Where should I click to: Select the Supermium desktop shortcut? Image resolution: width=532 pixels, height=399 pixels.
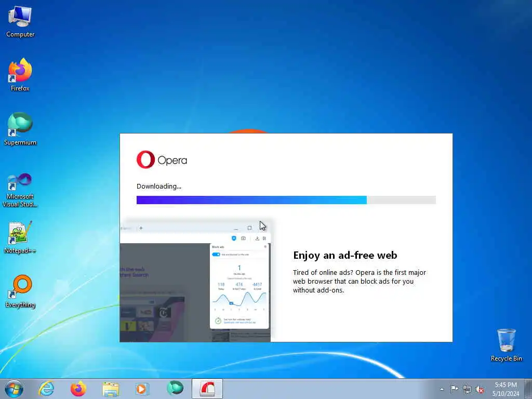point(20,129)
